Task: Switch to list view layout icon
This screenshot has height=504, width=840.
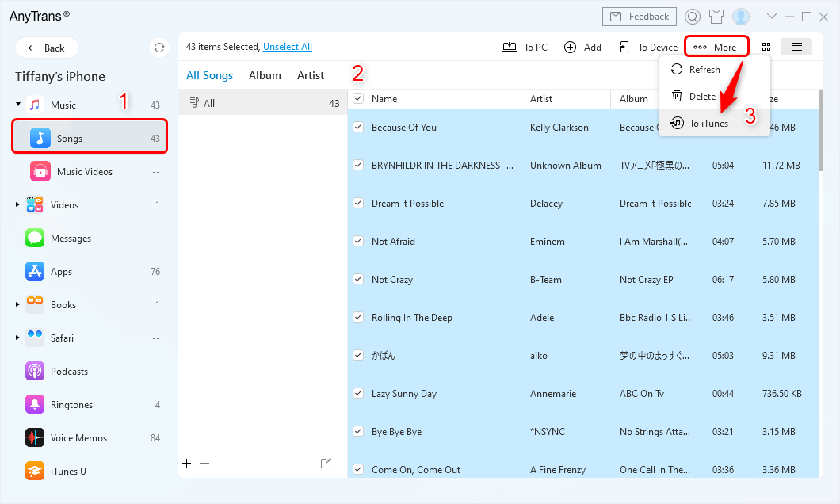Action: tap(796, 47)
